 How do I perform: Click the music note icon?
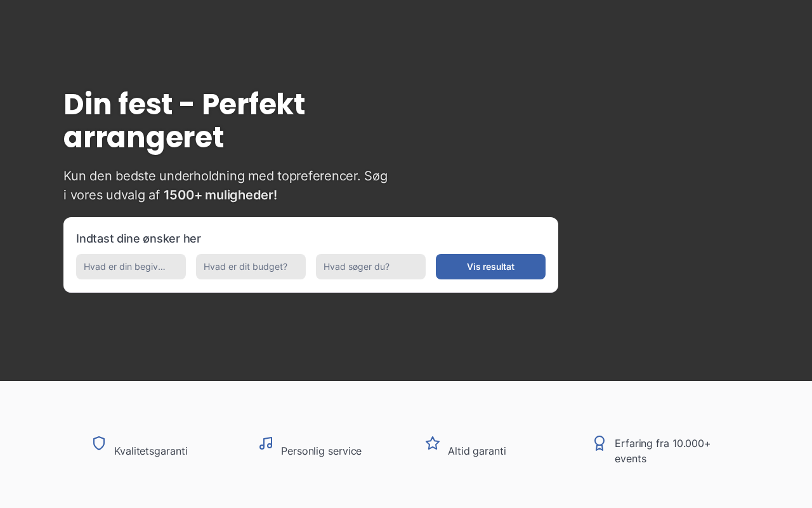coord(266,443)
